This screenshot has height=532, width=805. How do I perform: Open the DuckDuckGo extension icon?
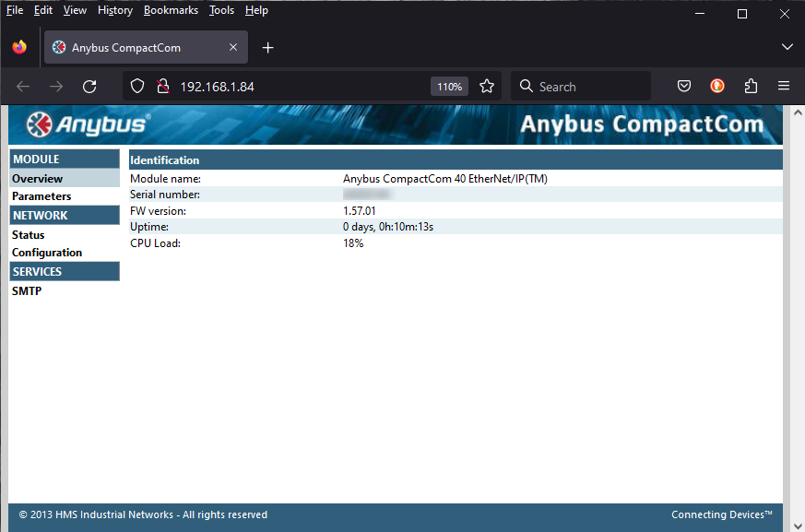(717, 86)
